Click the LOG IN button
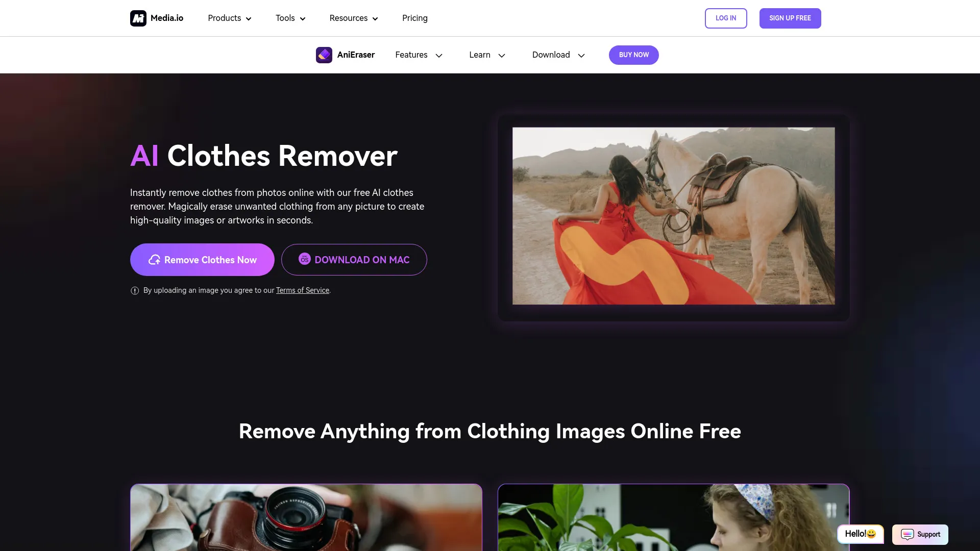 coord(726,18)
